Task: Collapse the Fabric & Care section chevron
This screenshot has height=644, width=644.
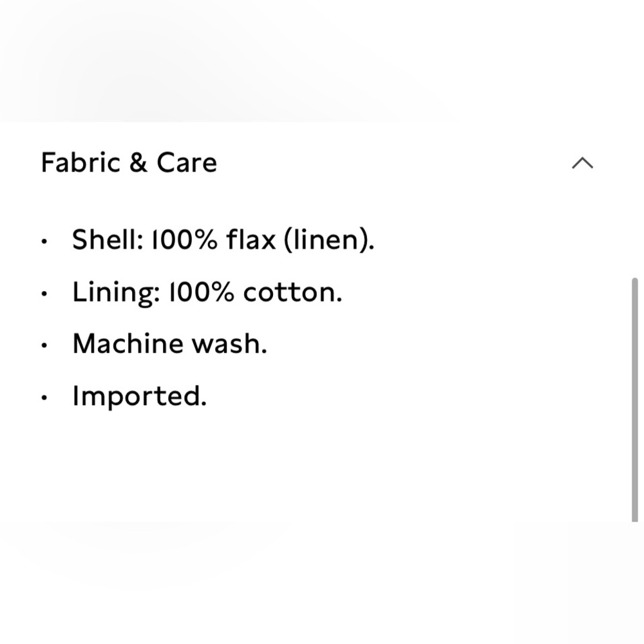Action: [x=582, y=163]
